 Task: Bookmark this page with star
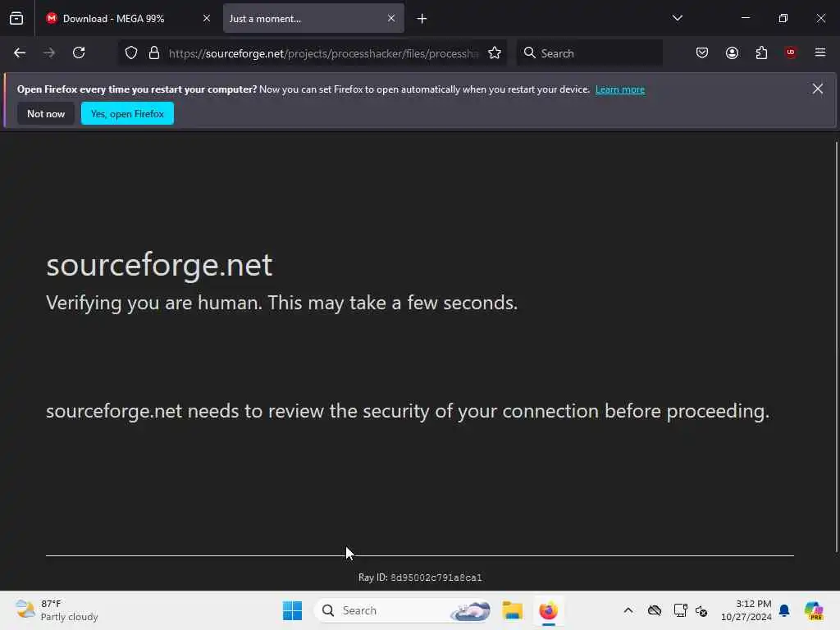(x=495, y=53)
